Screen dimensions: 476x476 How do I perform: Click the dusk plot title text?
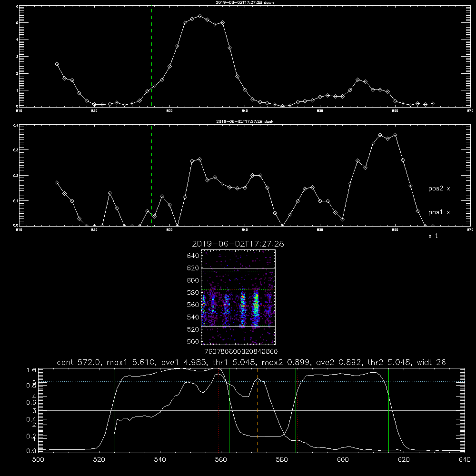pyautogui.click(x=245, y=121)
